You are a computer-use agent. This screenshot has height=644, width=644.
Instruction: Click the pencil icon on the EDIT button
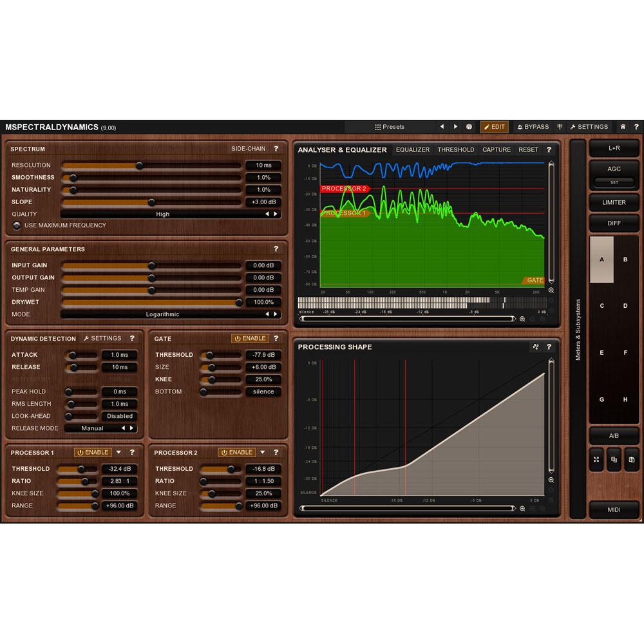[488, 127]
